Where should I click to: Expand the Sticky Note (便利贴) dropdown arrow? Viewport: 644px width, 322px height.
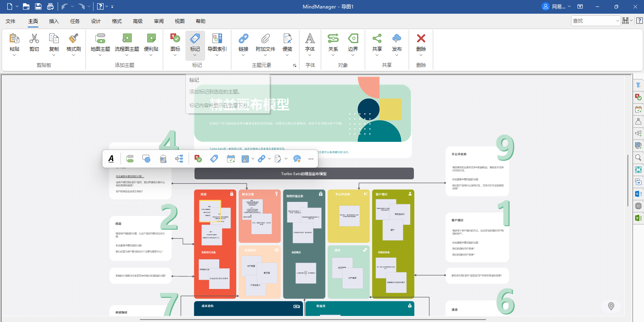151,55
